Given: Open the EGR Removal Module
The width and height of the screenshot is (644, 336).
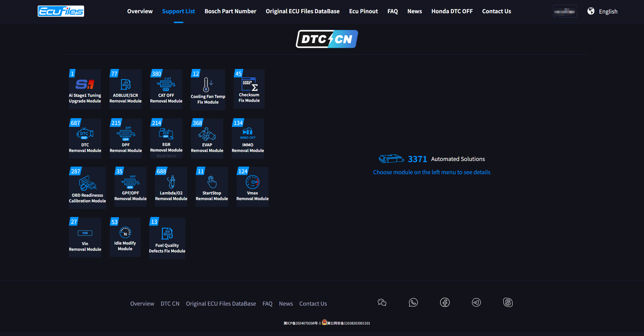Looking at the screenshot, I should tap(166, 138).
